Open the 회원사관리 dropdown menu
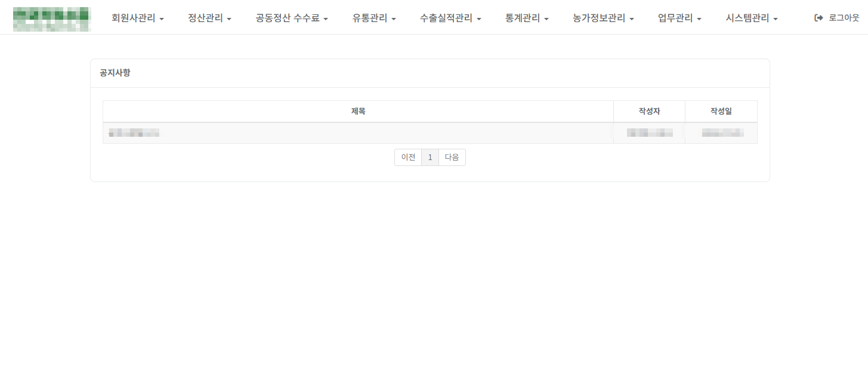 pos(137,19)
